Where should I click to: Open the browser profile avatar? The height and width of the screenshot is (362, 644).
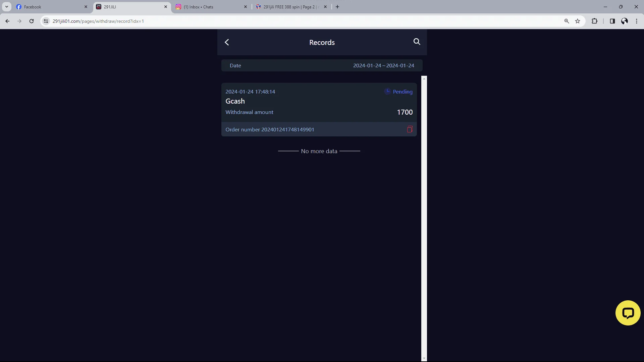tap(625, 21)
